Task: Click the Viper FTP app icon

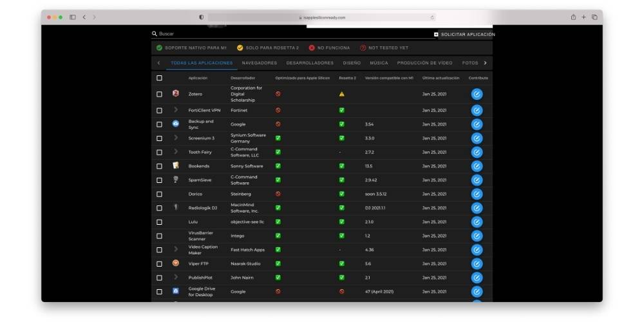Action: (176, 263)
